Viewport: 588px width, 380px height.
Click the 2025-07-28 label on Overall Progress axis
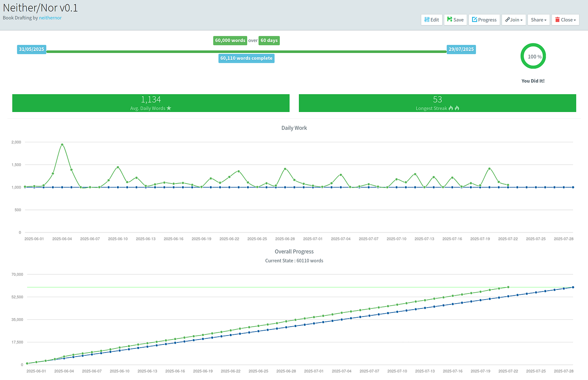(x=564, y=371)
